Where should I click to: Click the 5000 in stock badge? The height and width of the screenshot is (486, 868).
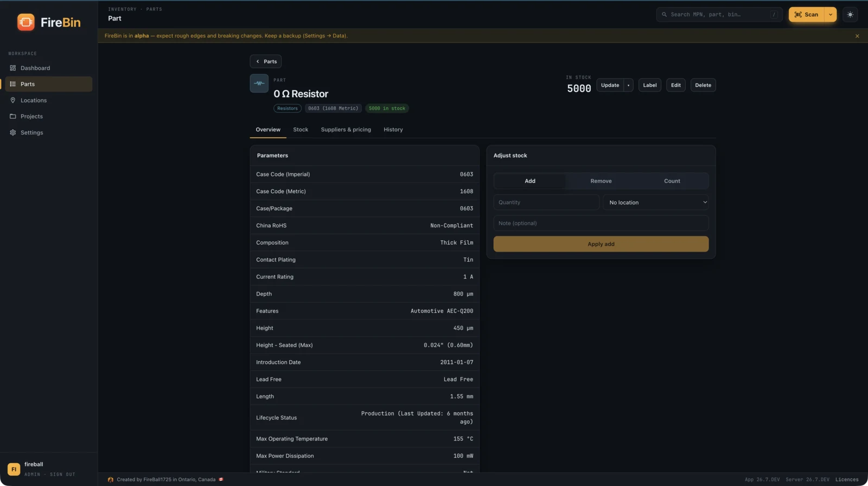pyautogui.click(x=387, y=108)
